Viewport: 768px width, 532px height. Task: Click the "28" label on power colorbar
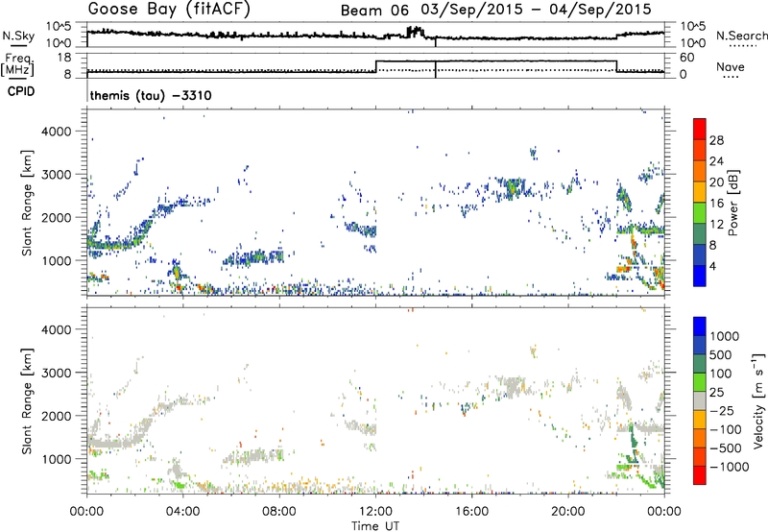tap(716, 140)
